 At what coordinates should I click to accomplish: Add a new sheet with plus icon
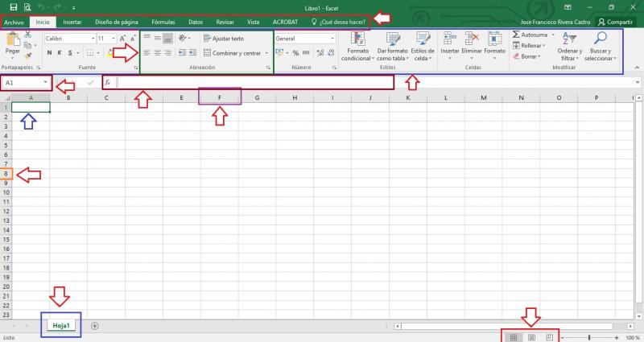(95, 325)
